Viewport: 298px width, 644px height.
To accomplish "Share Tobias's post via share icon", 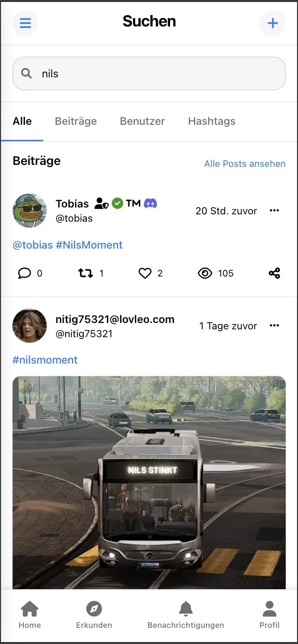I will pos(274,273).
